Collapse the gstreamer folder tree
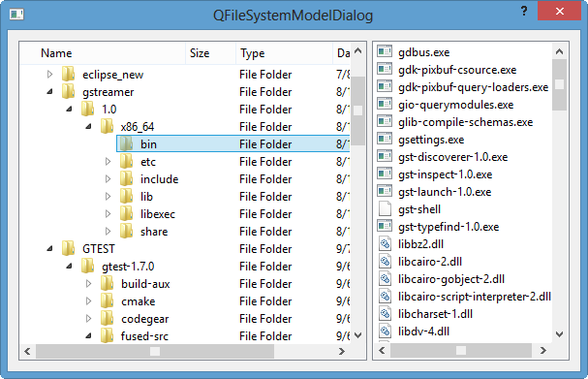The height and width of the screenshot is (379, 588). [49, 91]
